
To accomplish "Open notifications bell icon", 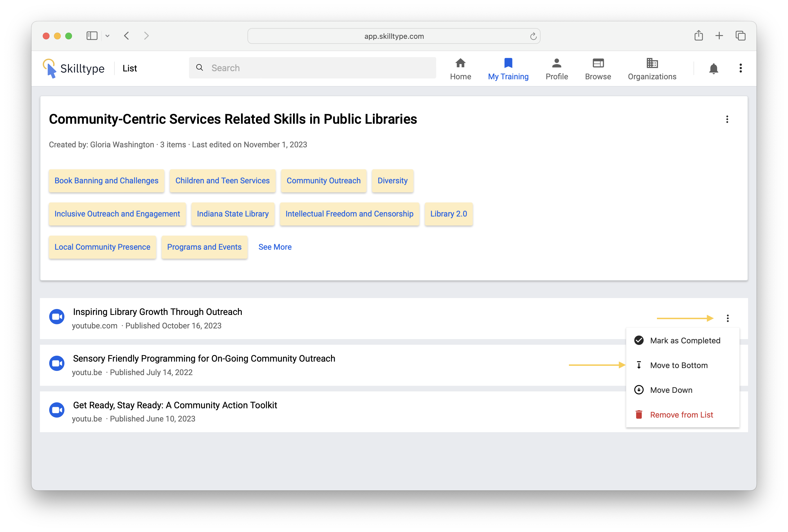I will click(713, 69).
